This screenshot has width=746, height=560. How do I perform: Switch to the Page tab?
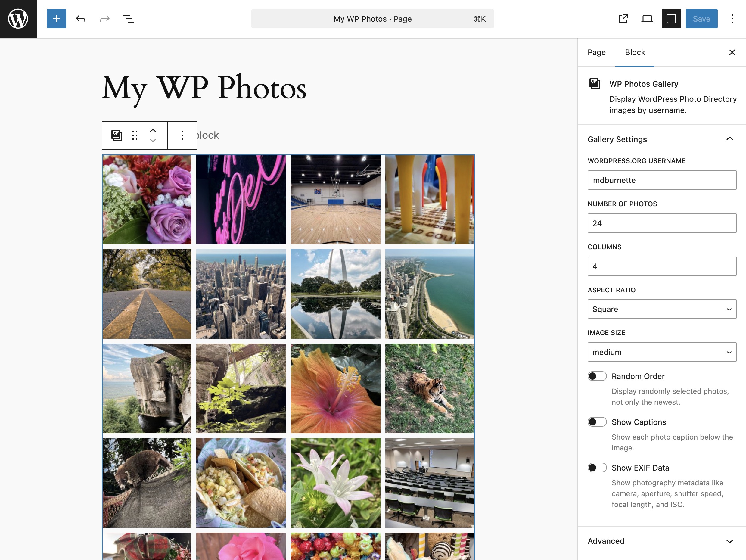click(x=596, y=52)
